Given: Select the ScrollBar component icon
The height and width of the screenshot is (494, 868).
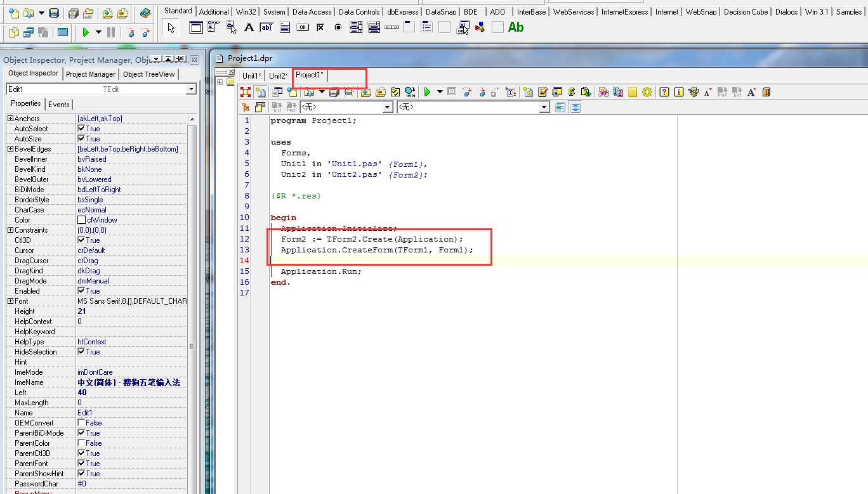Looking at the screenshot, I should (391, 27).
